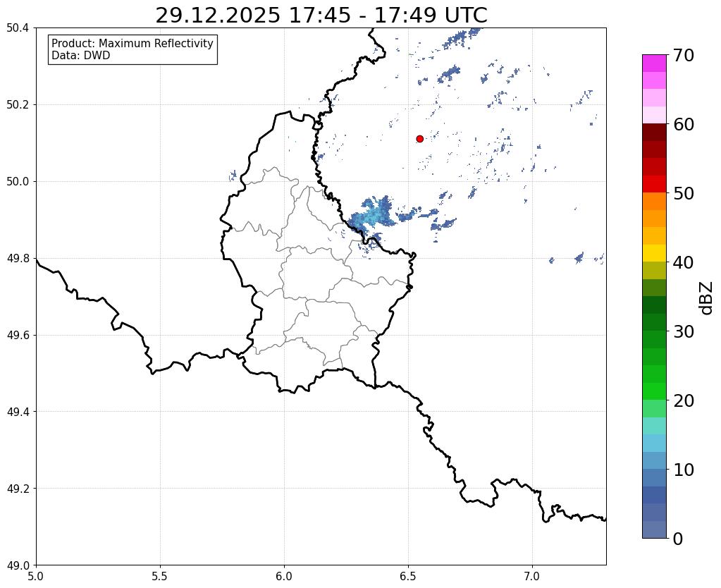
Task: Pick the bright yellow colorbar segment just above 40
Action: [654, 253]
